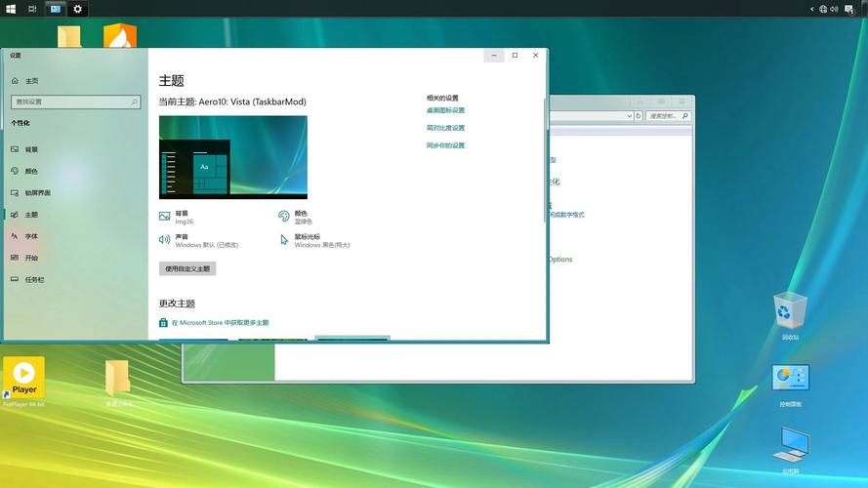The height and width of the screenshot is (488, 868).
Task: Select the gear Settings icon on the taskbar
Action: click(77, 9)
